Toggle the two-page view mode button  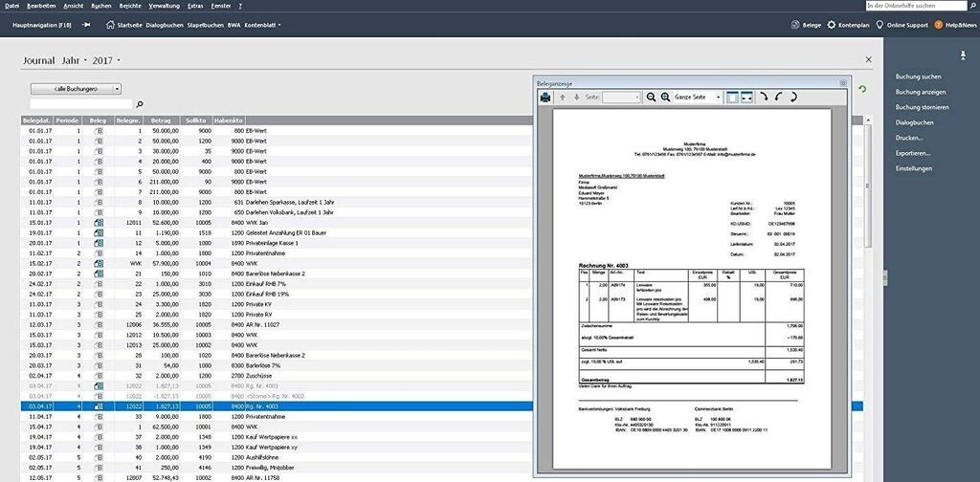[746, 98]
